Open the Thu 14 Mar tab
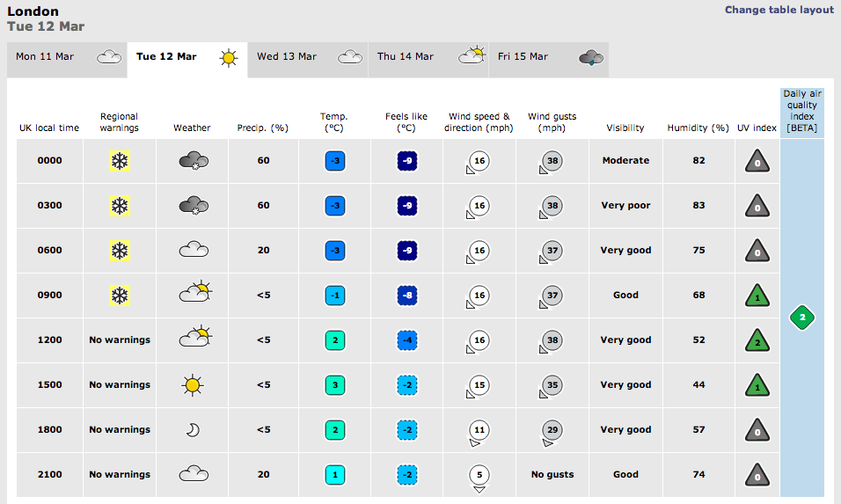 [x=428, y=60]
